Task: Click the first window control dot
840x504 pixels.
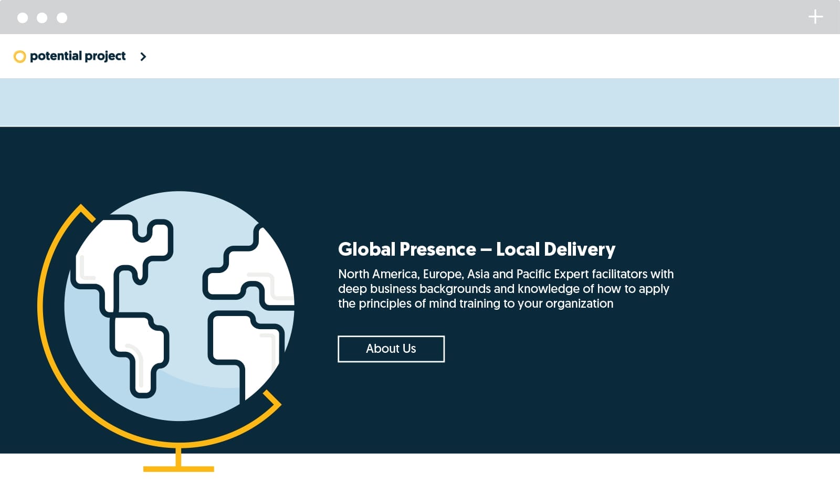Action: click(x=23, y=18)
